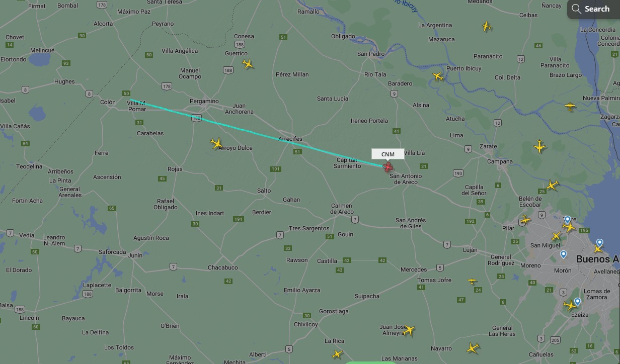Select aircraft near Guerrico
This screenshot has height=364, width=620.
click(x=248, y=64)
